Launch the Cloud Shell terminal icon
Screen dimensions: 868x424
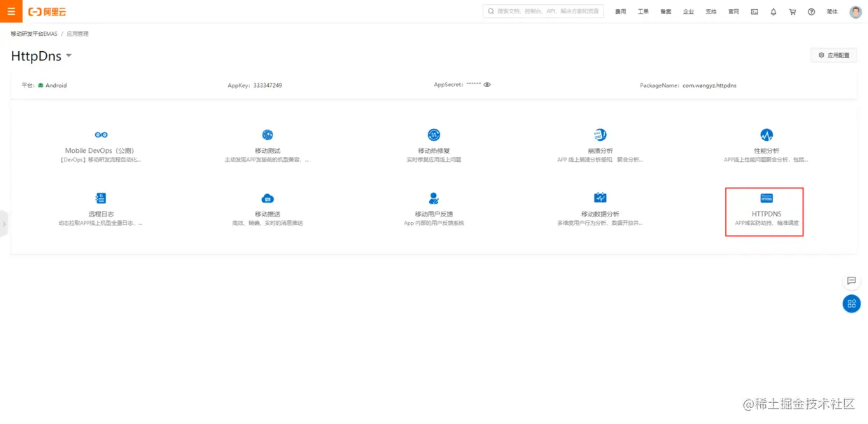tap(755, 12)
